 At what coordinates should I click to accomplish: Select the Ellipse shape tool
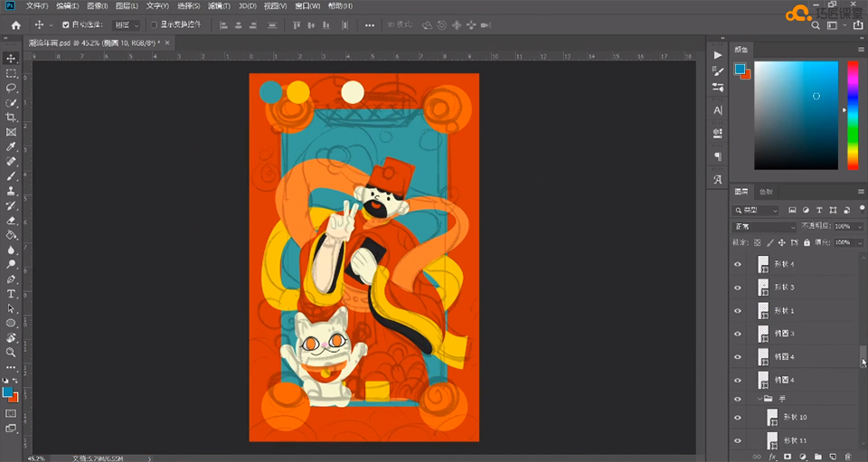point(11,323)
